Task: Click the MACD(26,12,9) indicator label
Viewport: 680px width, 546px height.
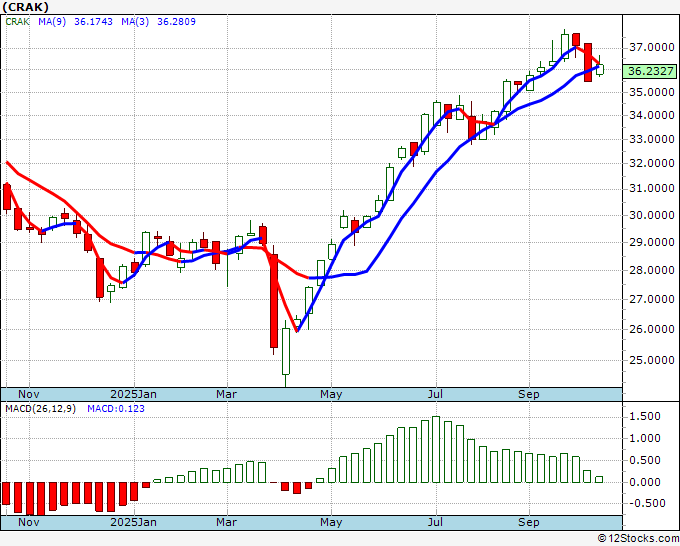Action: tap(40, 409)
